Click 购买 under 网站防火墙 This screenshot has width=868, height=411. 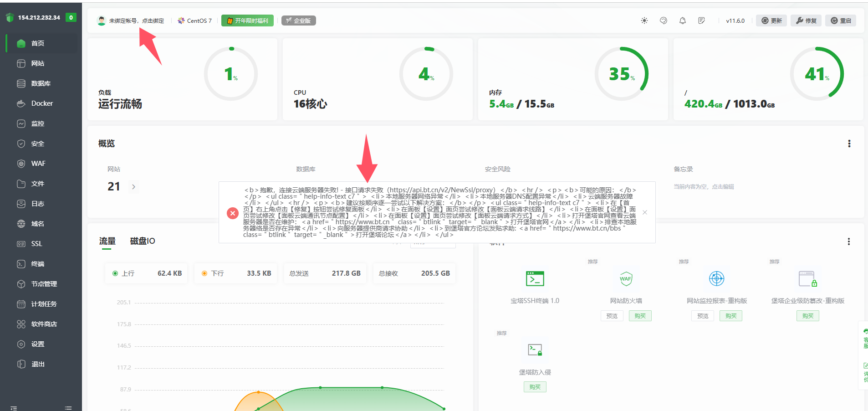pyautogui.click(x=640, y=316)
